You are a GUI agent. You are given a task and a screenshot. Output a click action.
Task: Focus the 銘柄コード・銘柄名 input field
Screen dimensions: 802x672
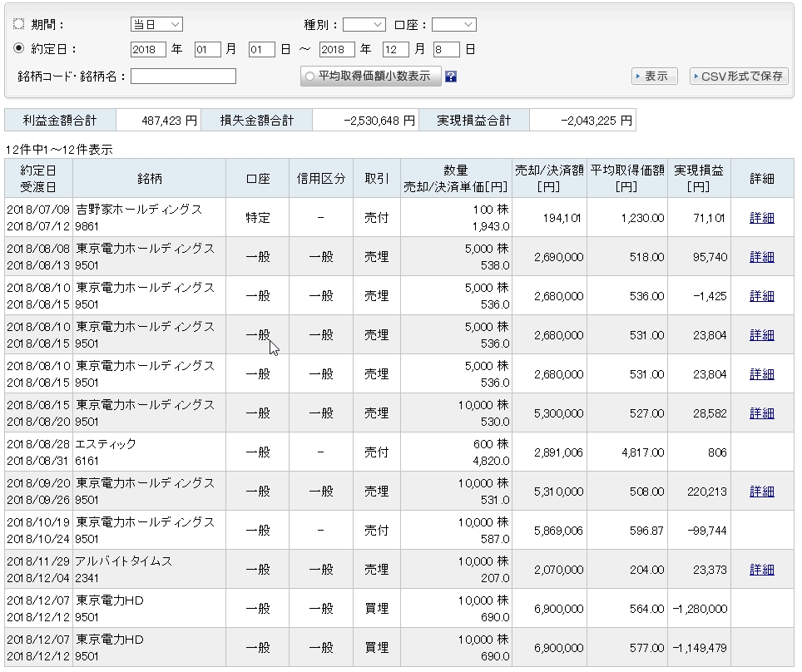(x=183, y=77)
